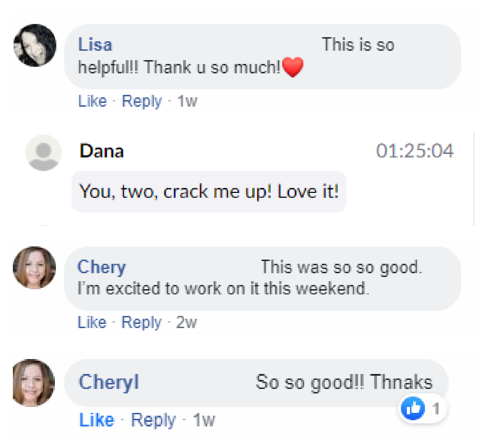Open the Cheryl name link on 'So so good!!'
Viewport: 484px width, 448px height.
[109, 382]
